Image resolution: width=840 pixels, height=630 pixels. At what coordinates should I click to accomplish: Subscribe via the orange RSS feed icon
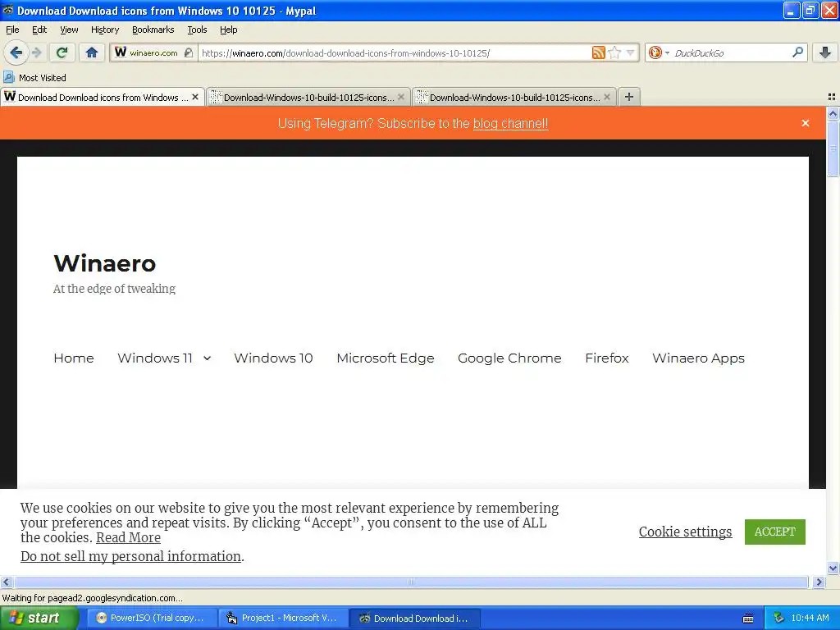598,52
